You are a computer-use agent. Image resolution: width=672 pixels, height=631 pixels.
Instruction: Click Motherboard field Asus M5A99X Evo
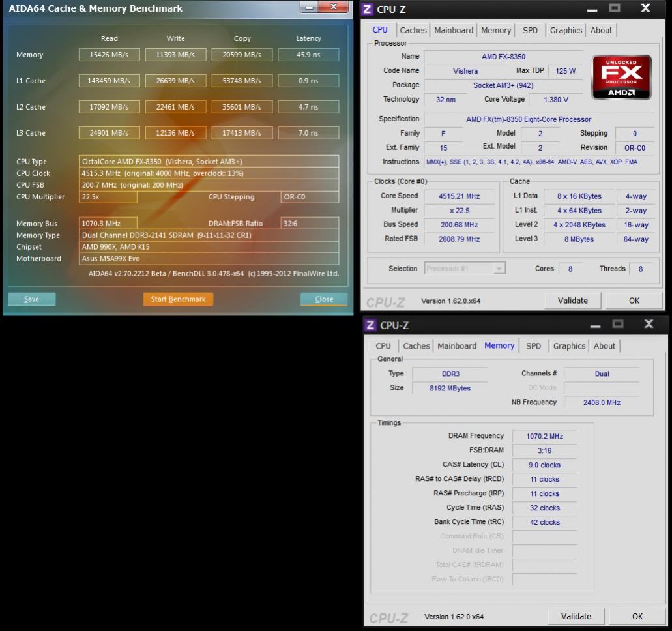[x=209, y=259]
